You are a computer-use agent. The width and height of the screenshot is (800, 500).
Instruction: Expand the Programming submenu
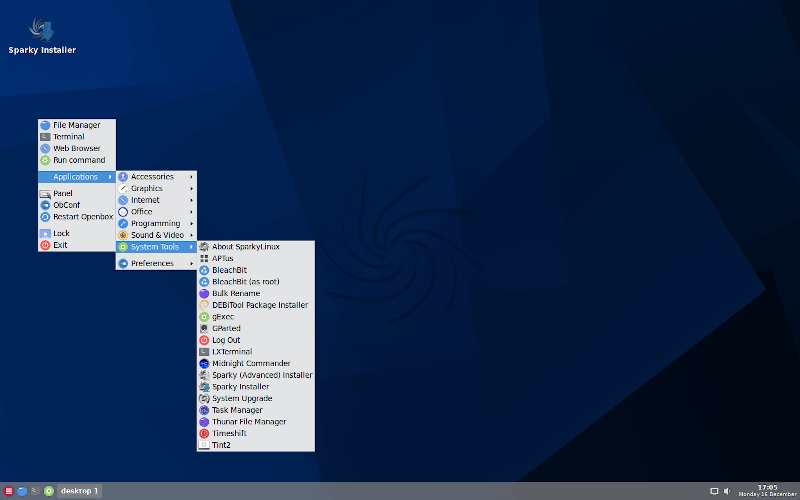(156, 223)
